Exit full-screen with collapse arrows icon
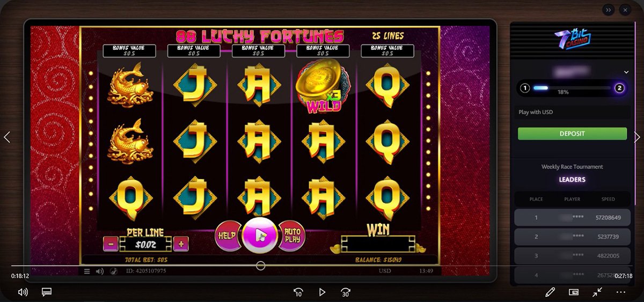Screen dimensions: 644x302 597,292
